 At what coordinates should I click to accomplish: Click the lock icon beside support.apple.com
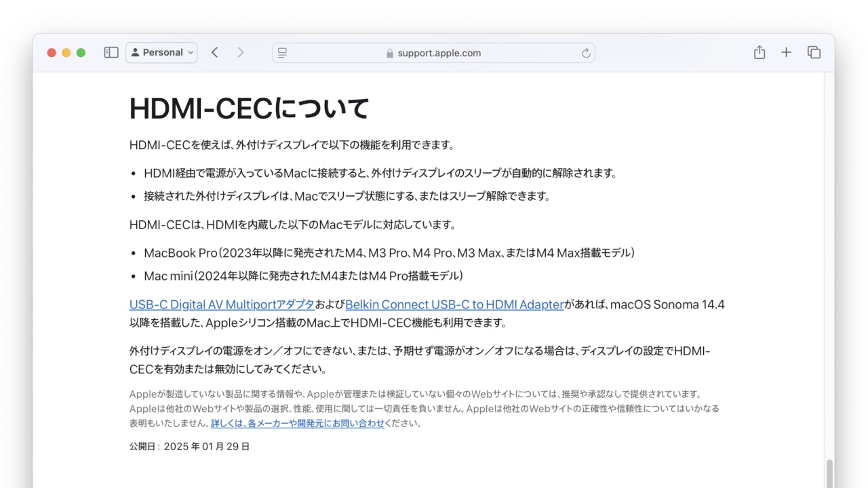pyautogui.click(x=389, y=53)
